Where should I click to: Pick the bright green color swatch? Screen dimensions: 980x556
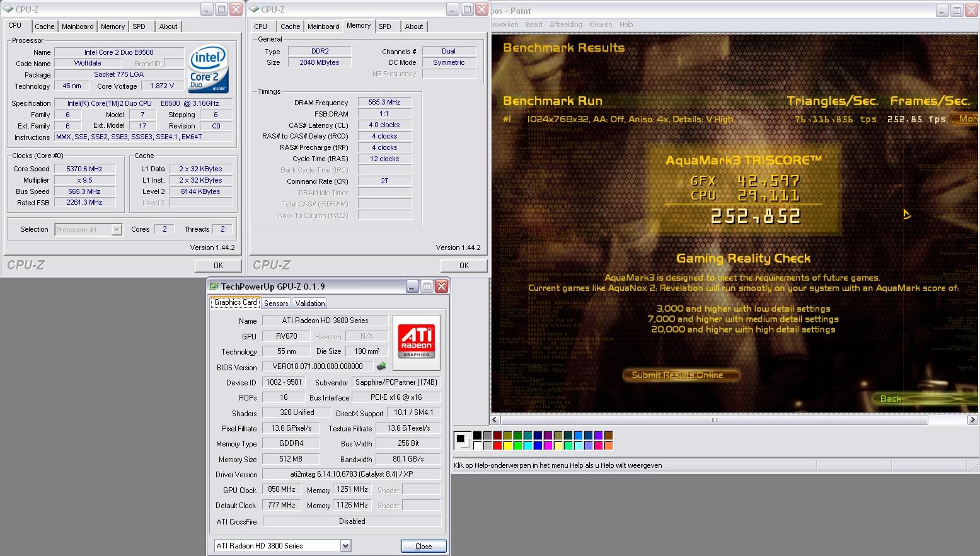[517, 445]
